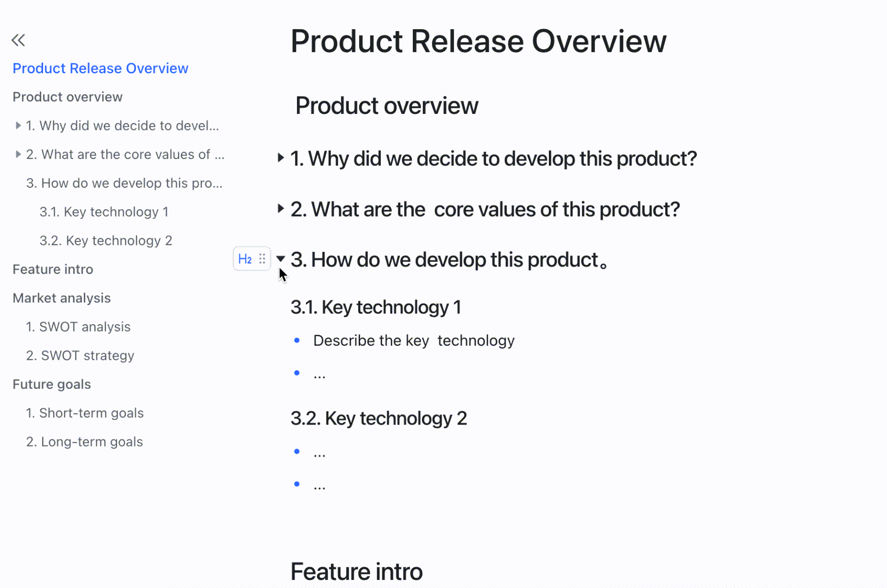Select "3.2. Key technology 2" sidebar entry
The height and width of the screenshot is (588, 887).
106,240
